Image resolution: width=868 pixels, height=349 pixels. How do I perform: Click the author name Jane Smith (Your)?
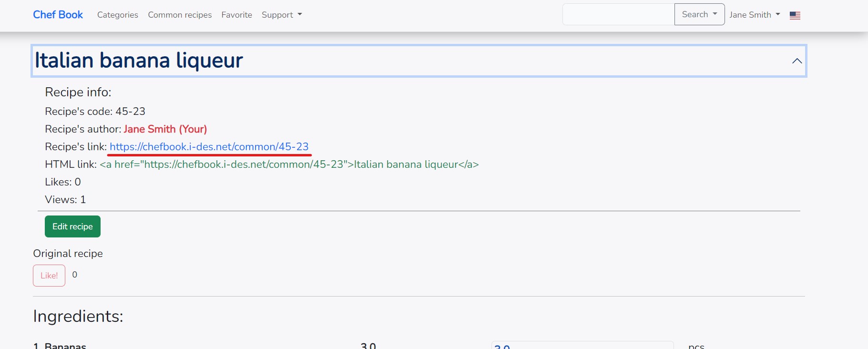pos(165,129)
